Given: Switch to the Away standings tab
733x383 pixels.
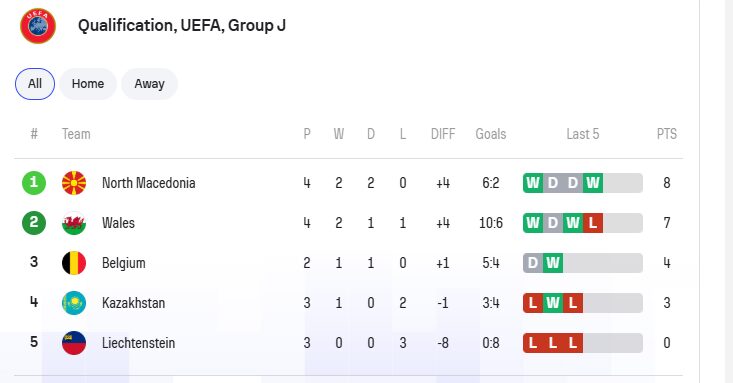Looking at the screenshot, I should pos(150,84).
